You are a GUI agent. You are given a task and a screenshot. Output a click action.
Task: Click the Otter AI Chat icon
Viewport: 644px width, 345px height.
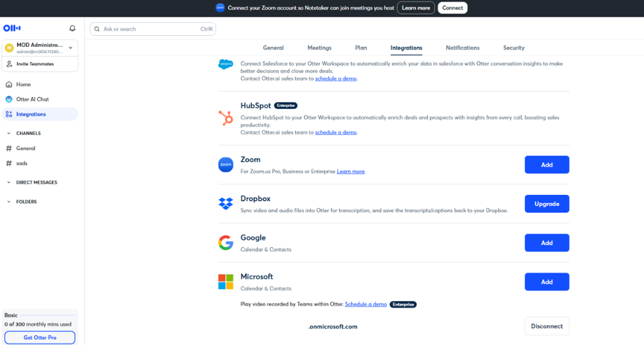9,99
